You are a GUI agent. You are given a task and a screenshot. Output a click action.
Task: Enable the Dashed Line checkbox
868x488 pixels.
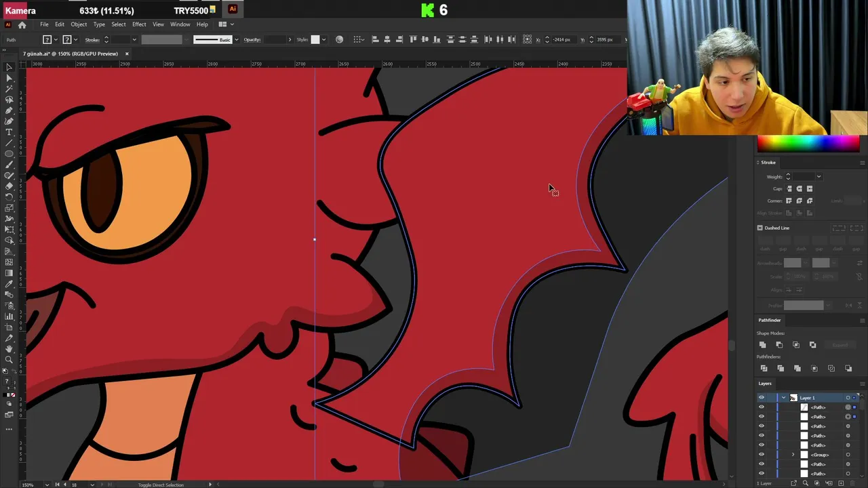click(x=759, y=228)
